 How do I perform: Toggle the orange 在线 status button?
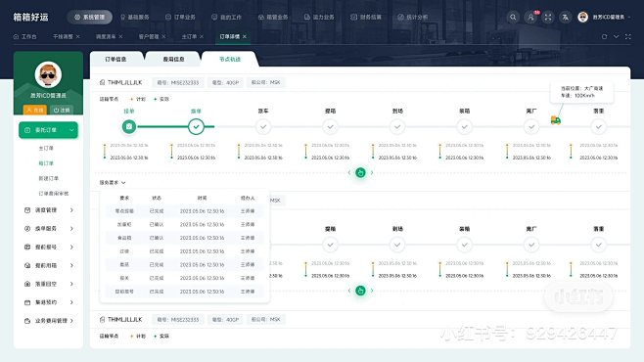click(x=35, y=110)
